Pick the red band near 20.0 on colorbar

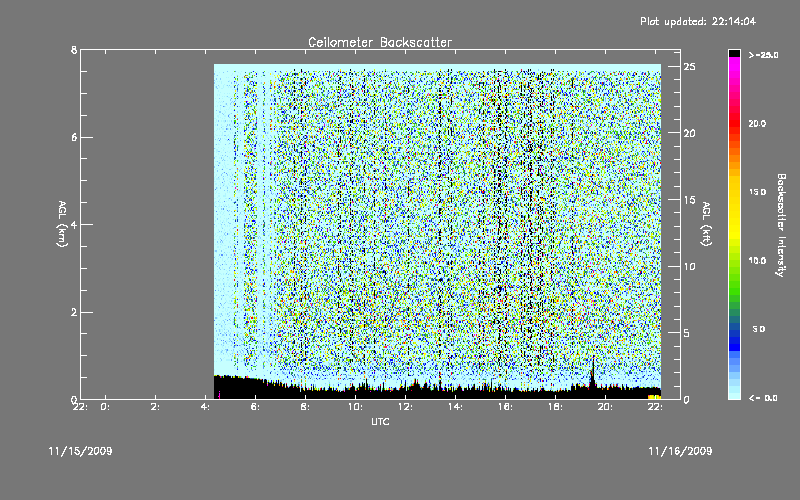(734, 122)
